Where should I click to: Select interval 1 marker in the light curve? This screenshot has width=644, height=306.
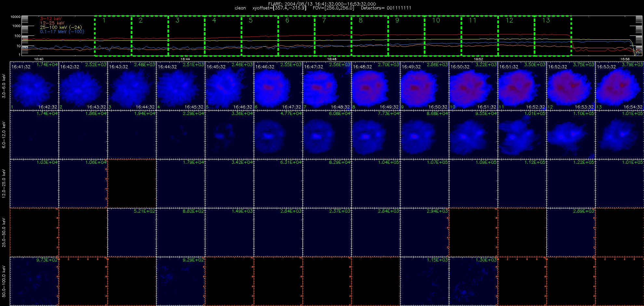[104, 21]
